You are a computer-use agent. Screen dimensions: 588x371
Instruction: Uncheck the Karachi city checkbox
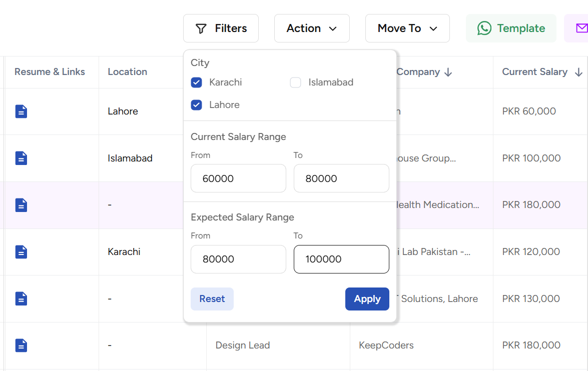coord(197,82)
